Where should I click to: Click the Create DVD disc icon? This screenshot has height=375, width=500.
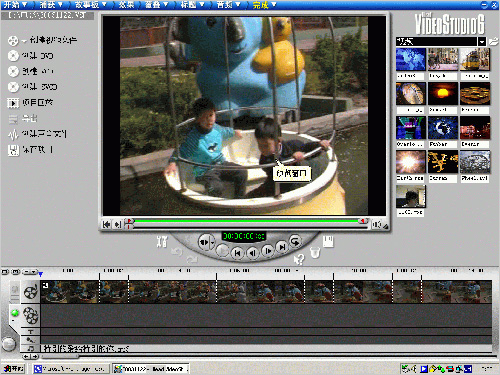[x=13, y=56]
